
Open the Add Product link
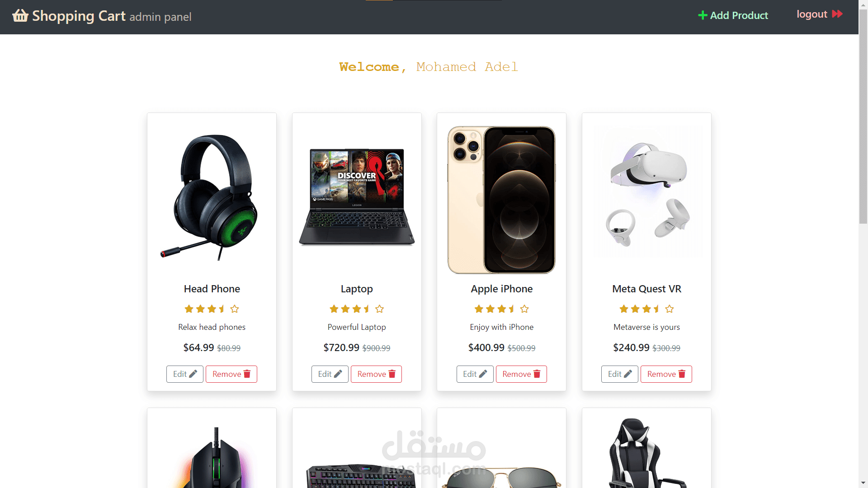733,15
